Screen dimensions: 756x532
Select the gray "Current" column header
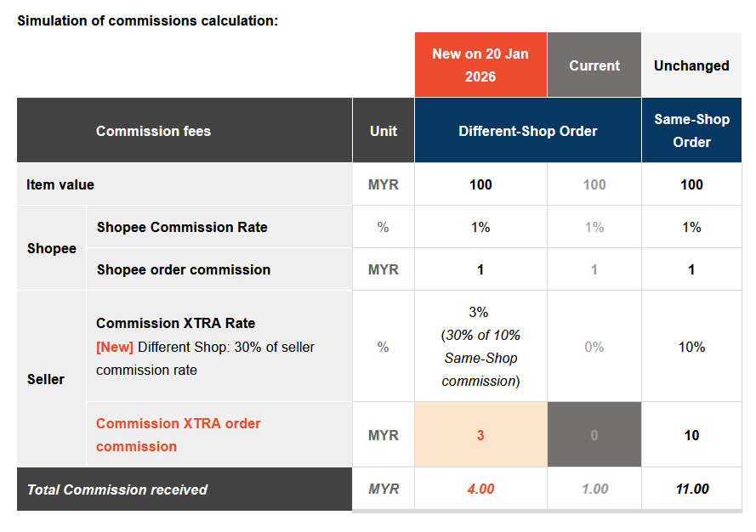594,65
